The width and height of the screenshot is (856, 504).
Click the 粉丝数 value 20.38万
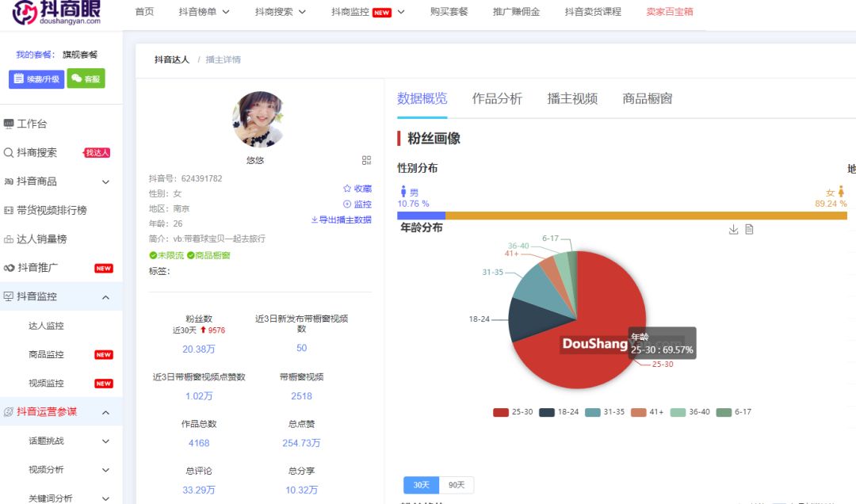coord(199,349)
